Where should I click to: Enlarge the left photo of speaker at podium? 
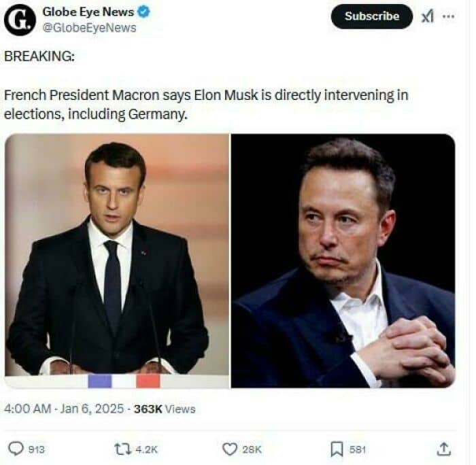click(x=117, y=261)
